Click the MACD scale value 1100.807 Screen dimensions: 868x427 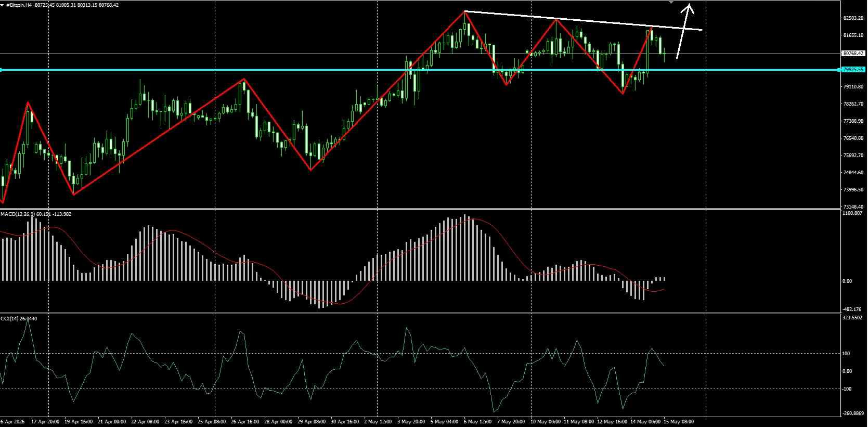tap(852, 213)
